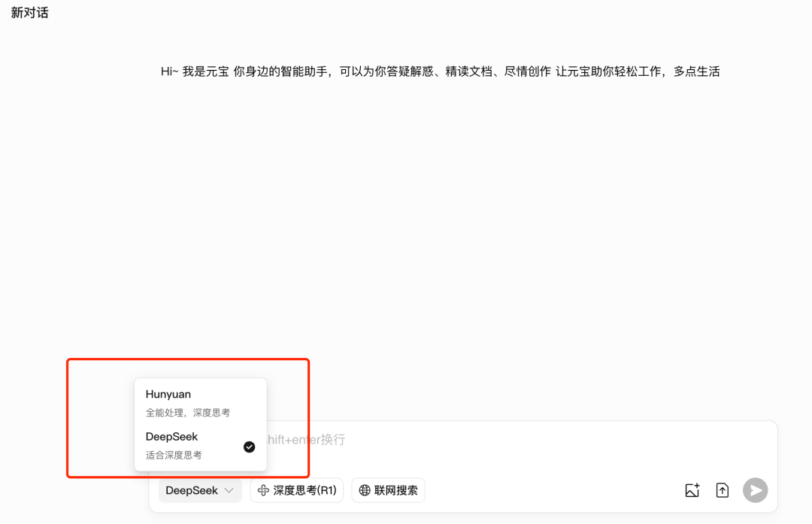The image size is (812, 524).
Task: Choose the DeepSeek model option
Action: pyautogui.click(x=201, y=446)
